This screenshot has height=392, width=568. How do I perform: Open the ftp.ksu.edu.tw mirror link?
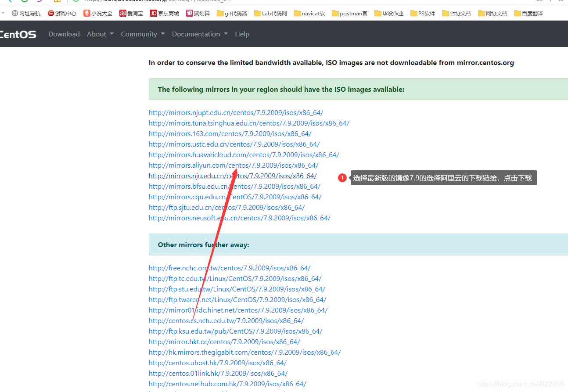pos(235,331)
